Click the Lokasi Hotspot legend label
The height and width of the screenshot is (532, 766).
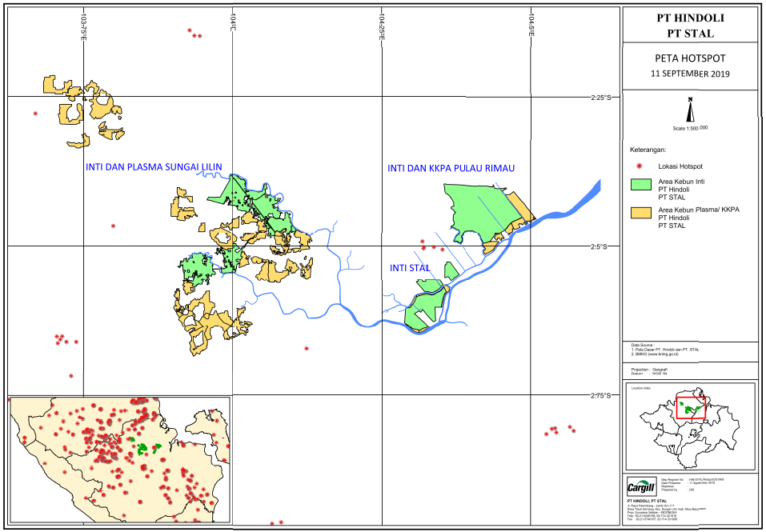(680, 166)
